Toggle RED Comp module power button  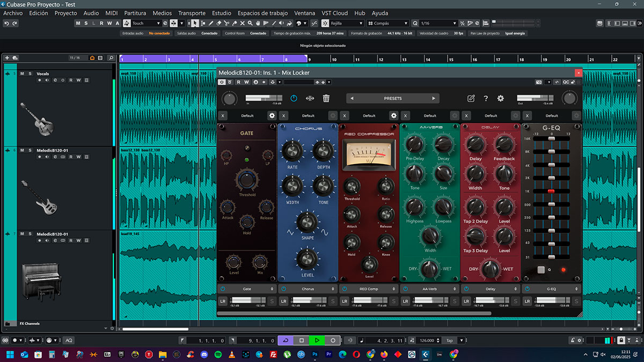[345, 289]
